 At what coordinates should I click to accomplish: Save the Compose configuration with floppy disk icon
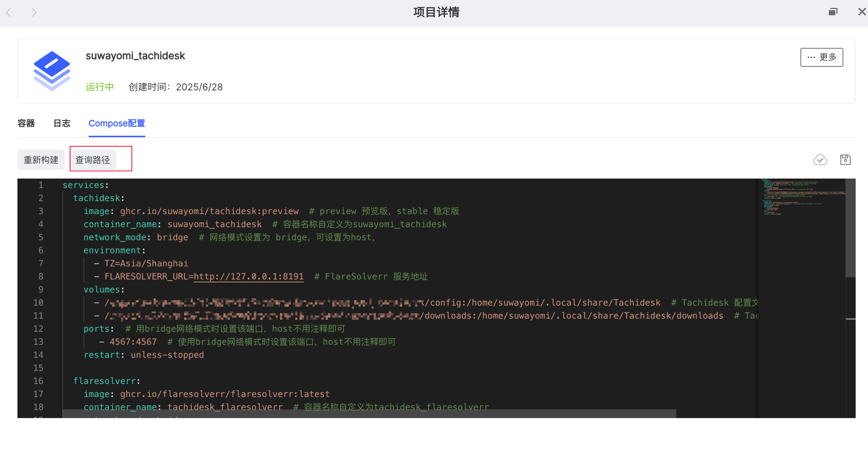point(845,159)
